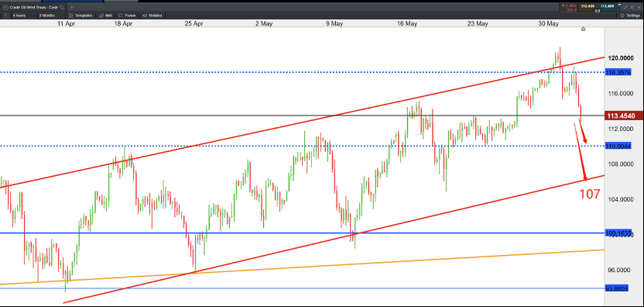Click the 30 May date label
This screenshot has width=644, height=307.
(549, 24)
